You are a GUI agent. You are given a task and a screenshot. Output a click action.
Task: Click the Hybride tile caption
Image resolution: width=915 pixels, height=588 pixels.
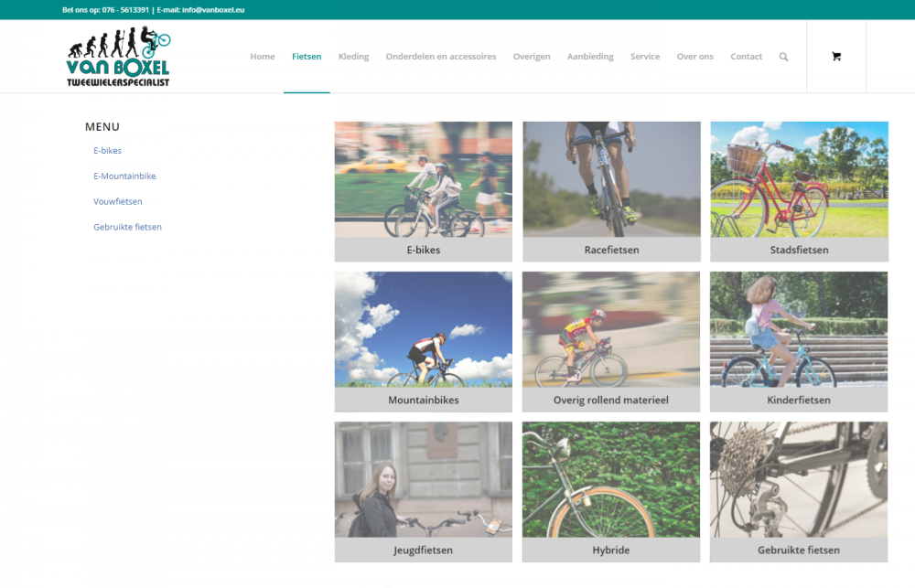[x=611, y=551]
